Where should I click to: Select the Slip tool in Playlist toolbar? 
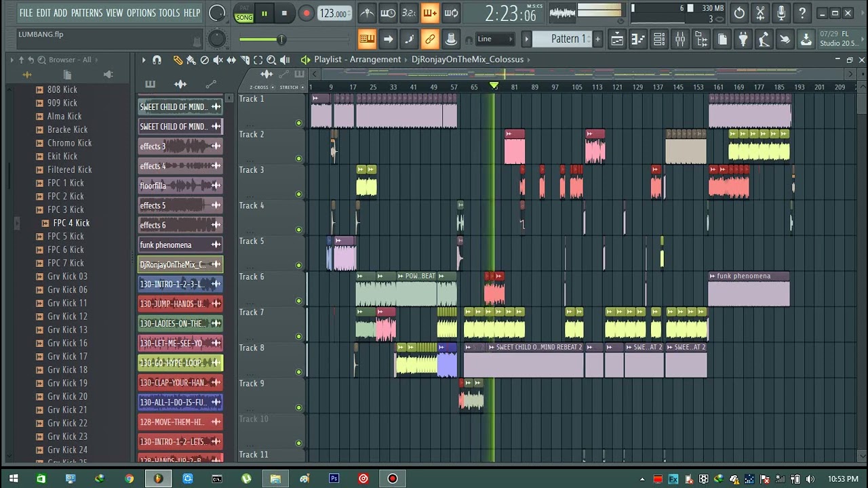[x=231, y=60]
